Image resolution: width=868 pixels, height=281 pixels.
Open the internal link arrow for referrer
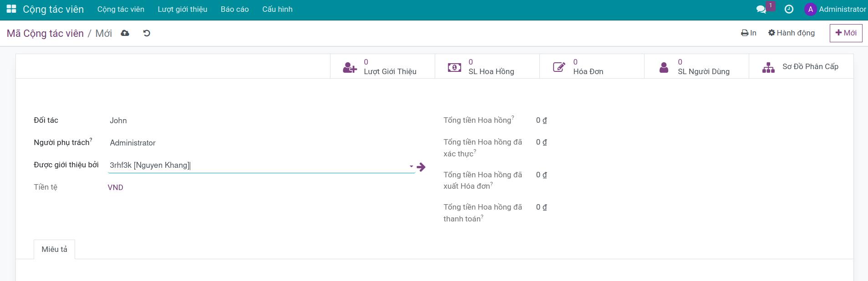pyautogui.click(x=421, y=167)
